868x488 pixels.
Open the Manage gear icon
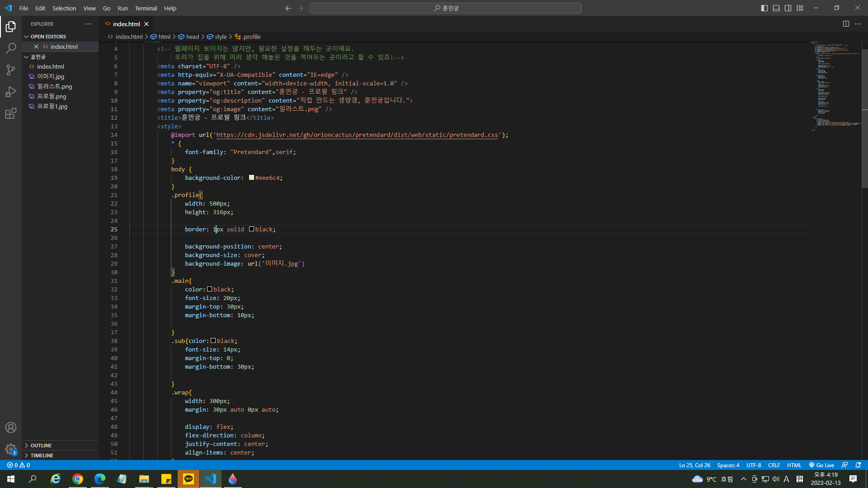click(11, 449)
